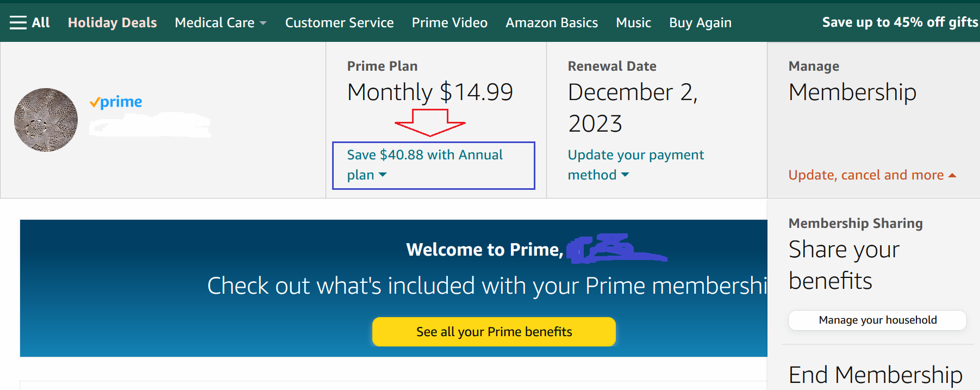Click the profile avatar picture
Viewport: 980px width, 390px height.
[46, 120]
